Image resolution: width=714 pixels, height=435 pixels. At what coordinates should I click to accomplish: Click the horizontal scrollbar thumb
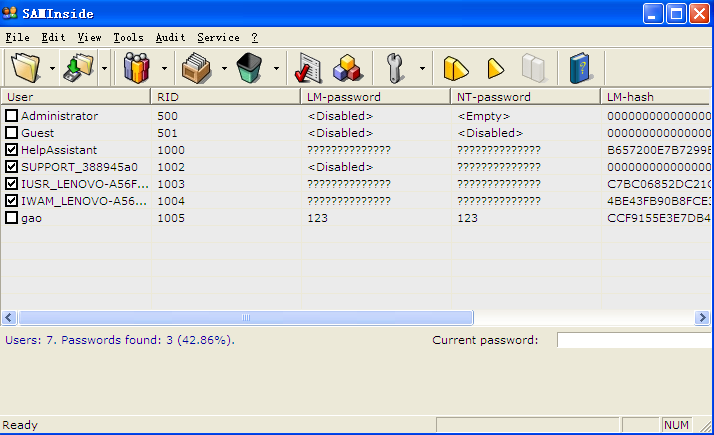pos(246,317)
